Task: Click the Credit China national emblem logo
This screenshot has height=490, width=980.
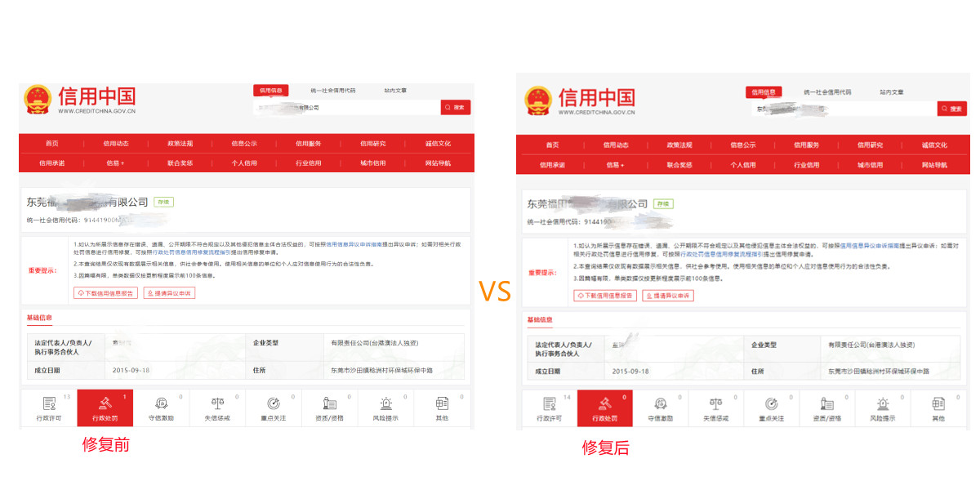Action: pyautogui.click(x=36, y=98)
